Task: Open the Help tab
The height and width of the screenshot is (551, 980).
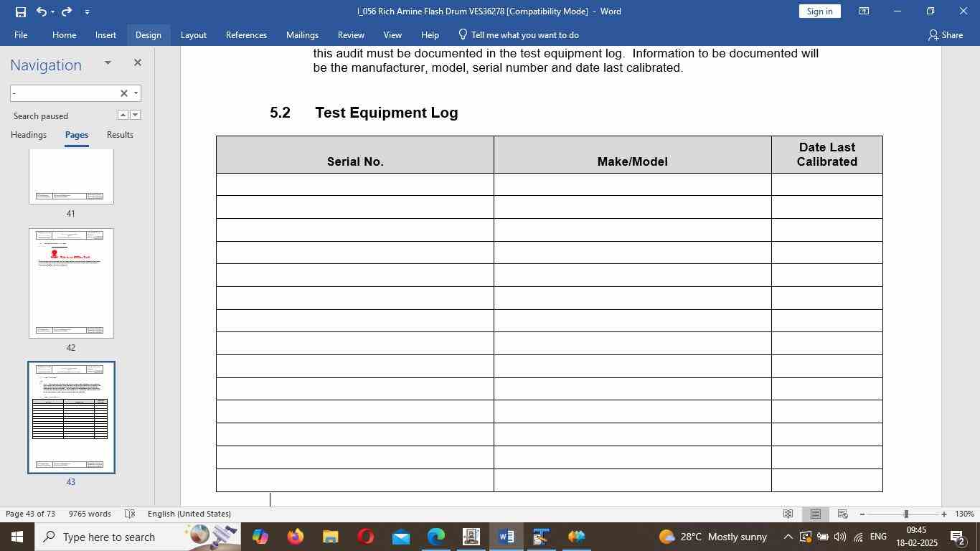Action: pyautogui.click(x=430, y=34)
